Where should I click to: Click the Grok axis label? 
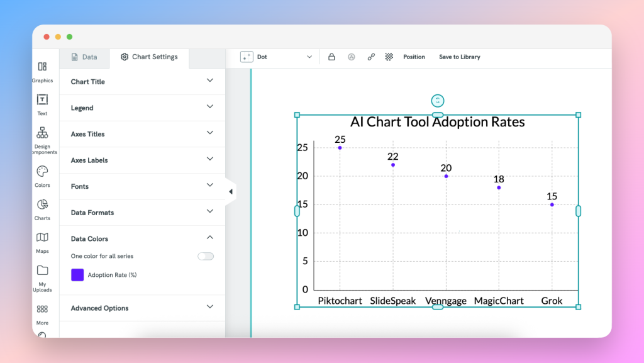(x=552, y=301)
